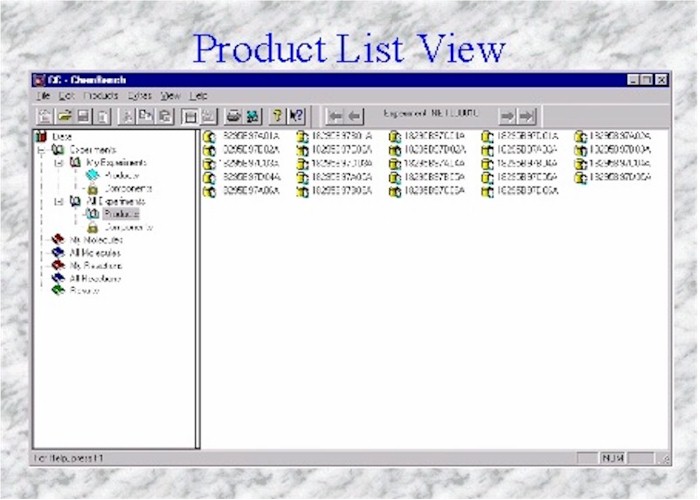The height and width of the screenshot is (500, 700).
Task: Click the Print toolbar icon
Action: pos(233,116)
